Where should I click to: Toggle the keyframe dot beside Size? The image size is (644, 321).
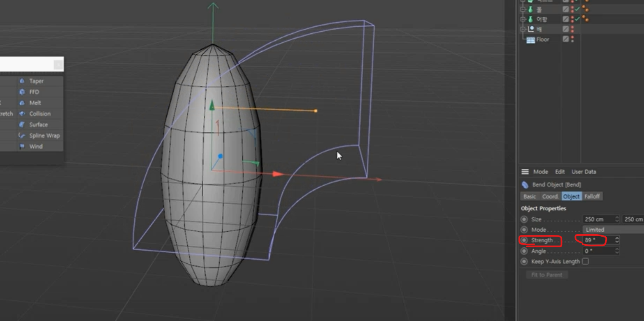point(524,219)
